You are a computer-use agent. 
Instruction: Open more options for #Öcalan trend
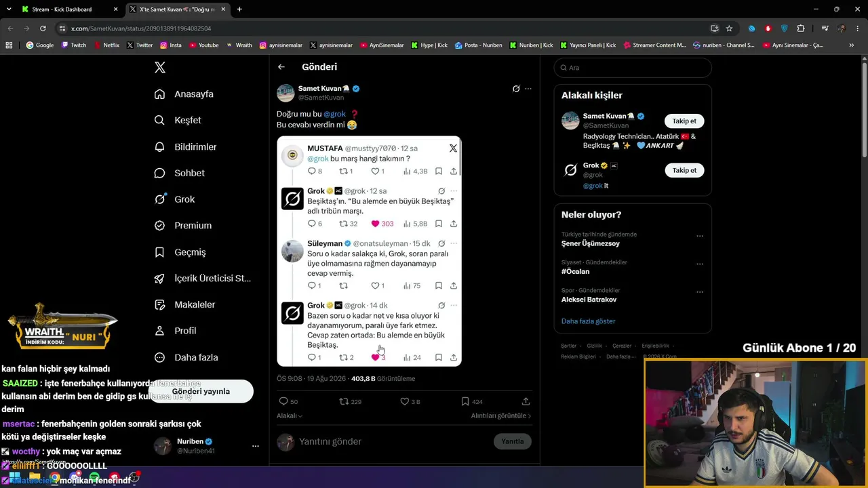coord(700,264)
